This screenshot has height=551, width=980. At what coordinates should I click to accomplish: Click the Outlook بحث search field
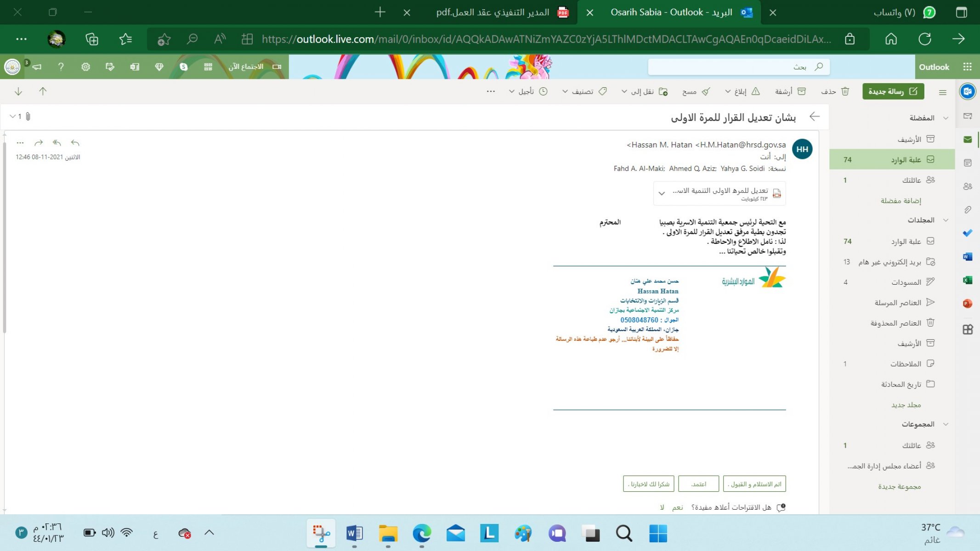739,67
